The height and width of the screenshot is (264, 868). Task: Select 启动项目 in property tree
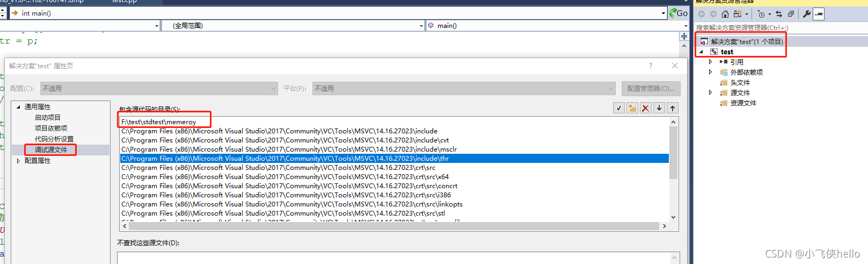[x=48, y=117]
